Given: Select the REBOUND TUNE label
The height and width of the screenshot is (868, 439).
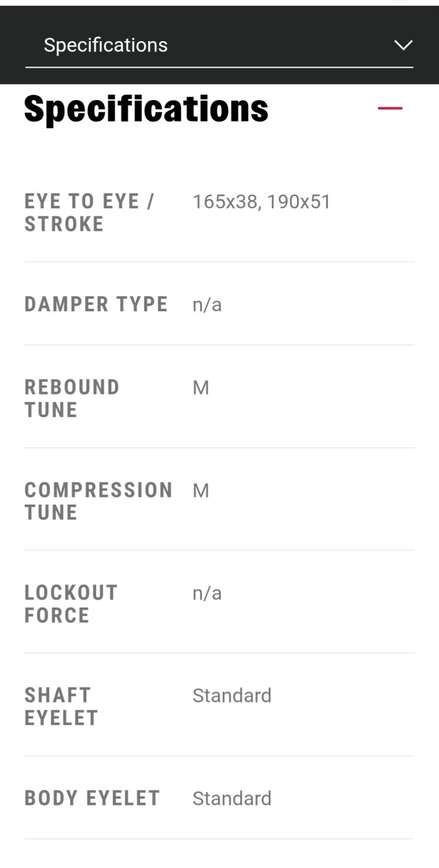Looking at the screenshot, I should [x=72, y=398].
